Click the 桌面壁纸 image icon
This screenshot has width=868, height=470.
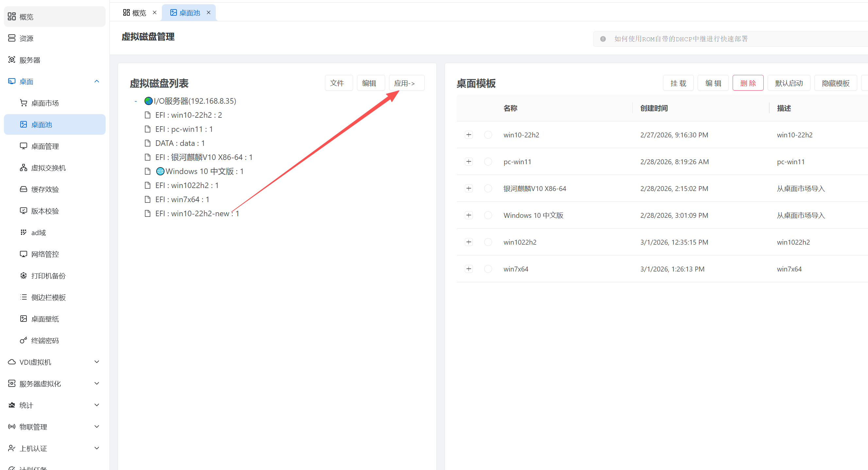click(23, 319)
